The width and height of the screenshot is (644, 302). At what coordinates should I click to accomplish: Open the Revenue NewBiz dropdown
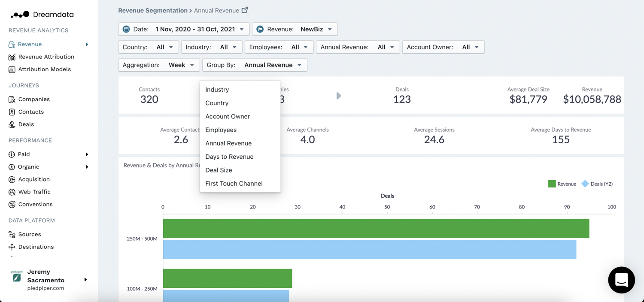click(295, 29)
